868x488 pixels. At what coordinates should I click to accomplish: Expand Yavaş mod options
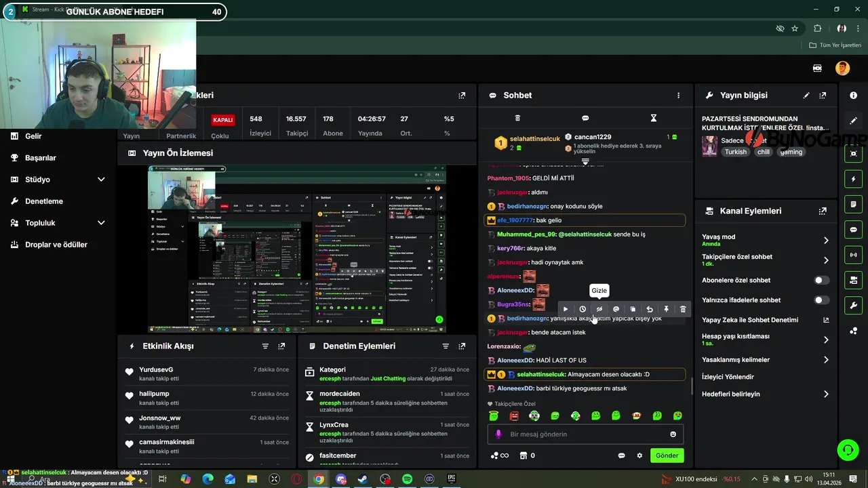click(826, 240)
